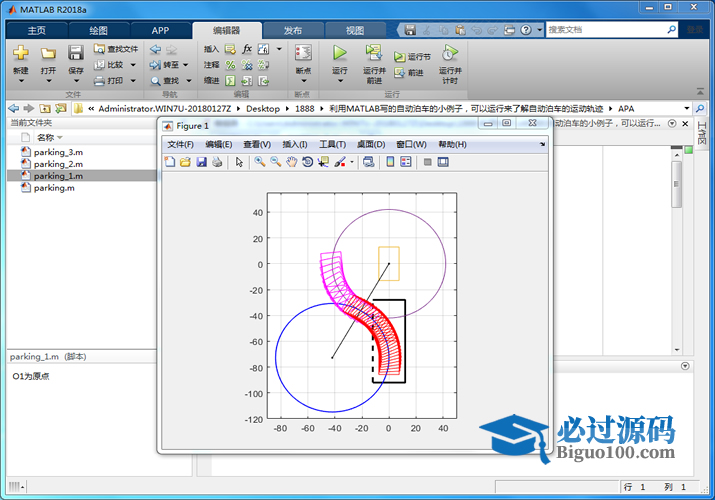Screen dimensions: 715x500
Task: Click the fx insert function icon
Action: [x=247, y=49]
